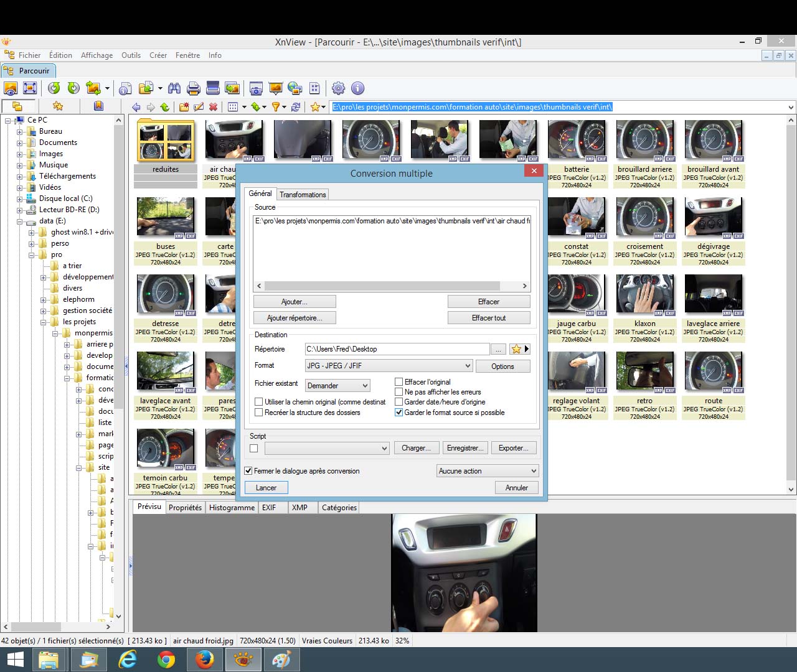Image resolution: width=797 pixels, height=672 pixels.
Task: Toggle Fermer le dialogue après conversion checkbox
Action: 249,471
